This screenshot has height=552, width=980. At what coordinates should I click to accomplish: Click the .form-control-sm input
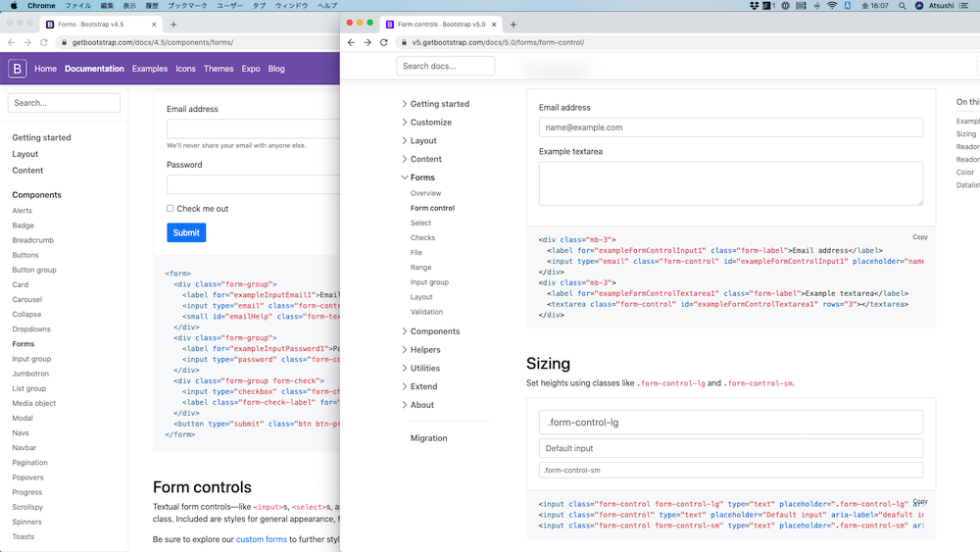coord(731,470)
